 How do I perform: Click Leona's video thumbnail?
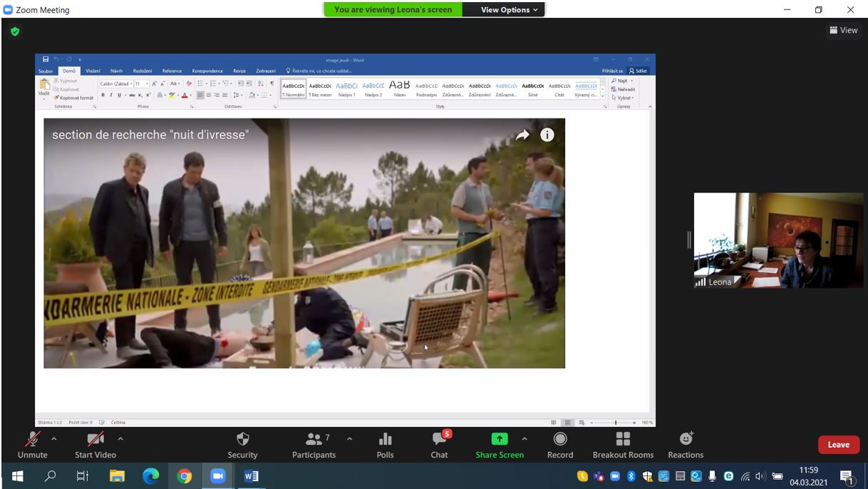pos(778,240)
